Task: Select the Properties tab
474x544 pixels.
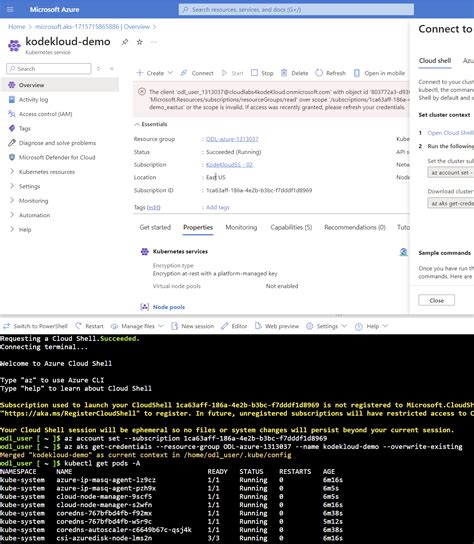Action: pos(198,228)
